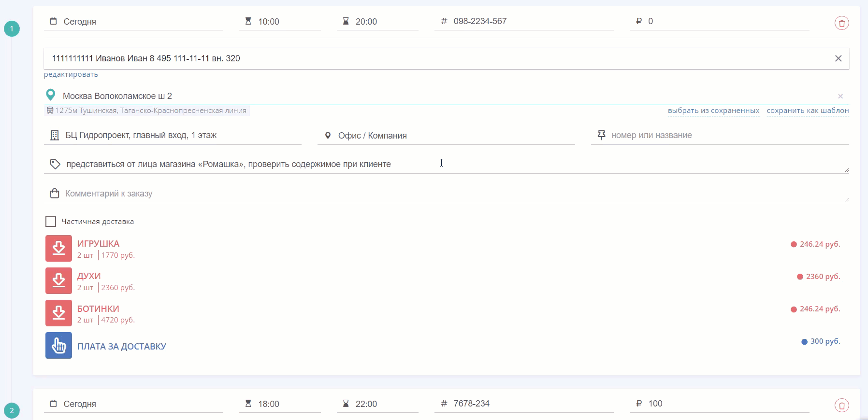This screenshot has width=868, height=420.
Task: Open the ПЛАТА ЗА ДОСТАВКУ item name
Action: click(122, 346)
